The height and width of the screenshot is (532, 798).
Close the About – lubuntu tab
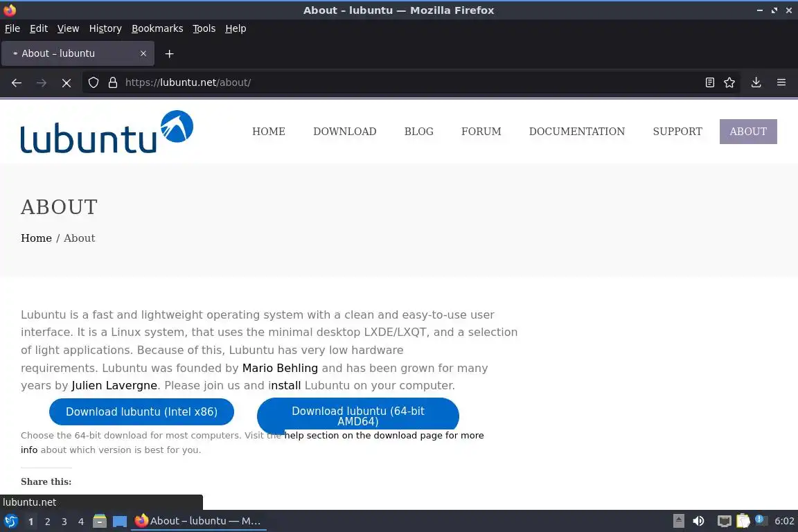click(143, 53)
